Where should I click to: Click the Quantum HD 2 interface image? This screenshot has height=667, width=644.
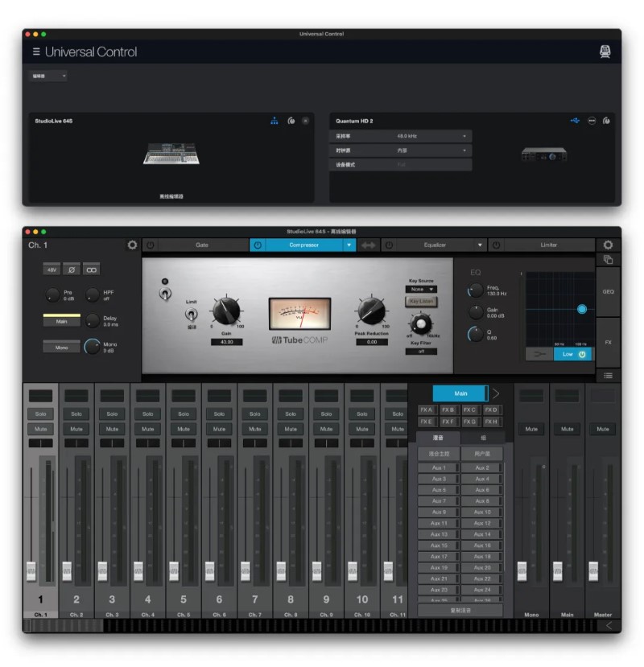[544, 154]
